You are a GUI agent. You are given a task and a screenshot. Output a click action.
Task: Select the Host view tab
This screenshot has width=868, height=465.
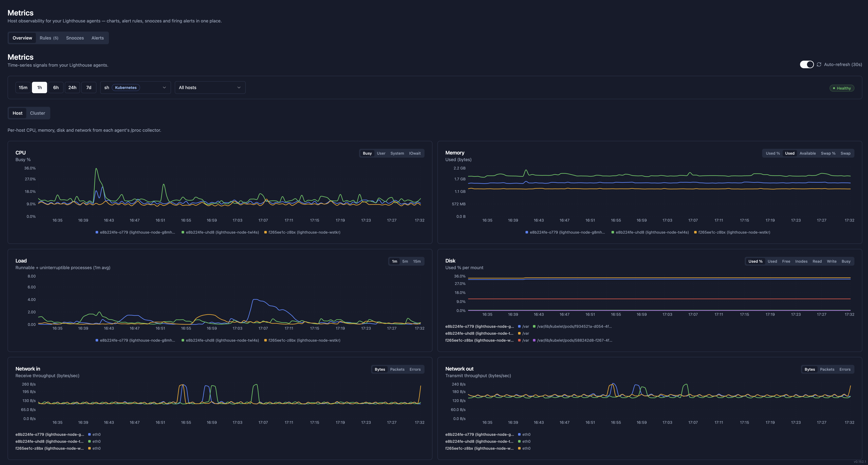18,113
